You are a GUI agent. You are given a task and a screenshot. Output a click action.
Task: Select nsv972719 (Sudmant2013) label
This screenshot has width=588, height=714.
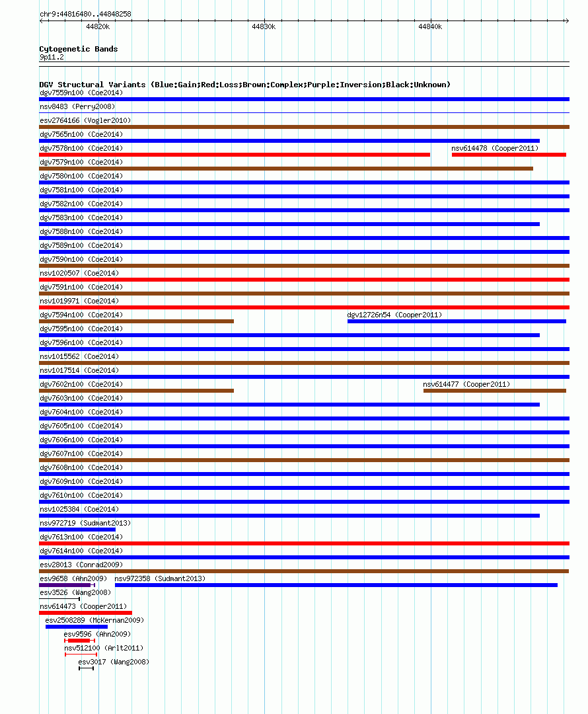pos(85,523)
